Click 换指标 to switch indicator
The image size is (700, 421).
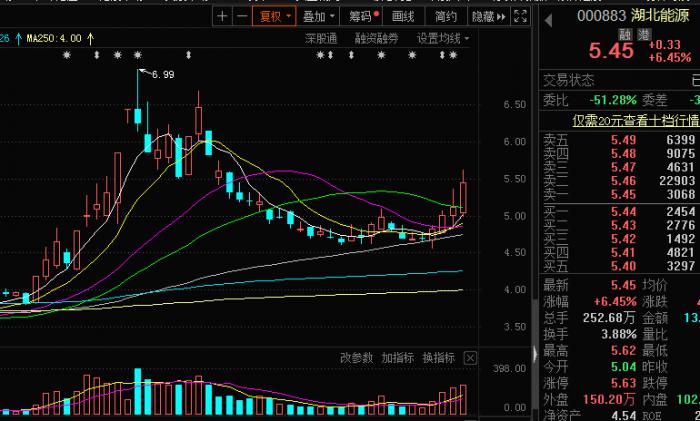click(438, 358)
